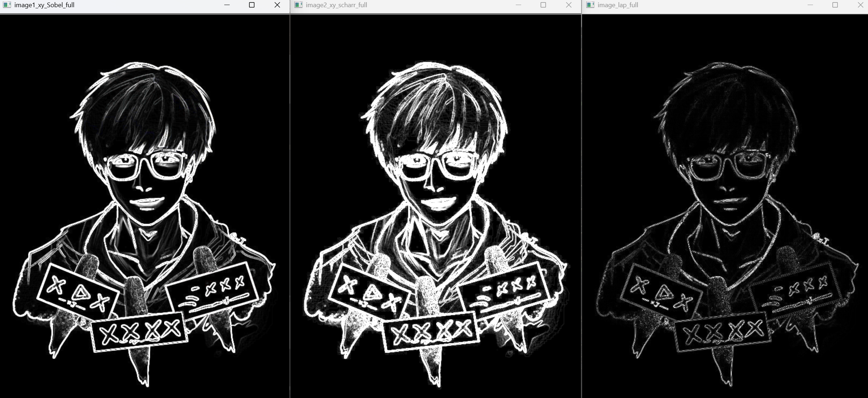
Task: Close the image1_xy_Sobel_full window
Action: click(x=277, y=5)
